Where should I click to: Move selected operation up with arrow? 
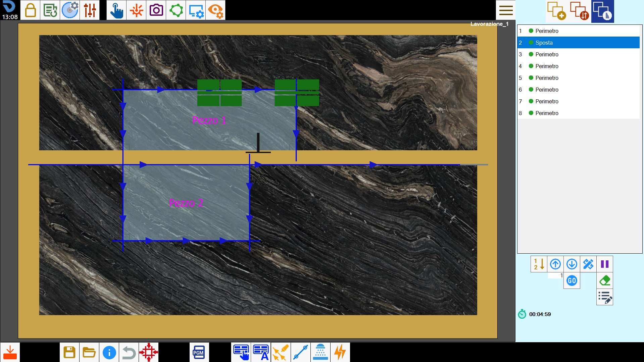(555, 264)
